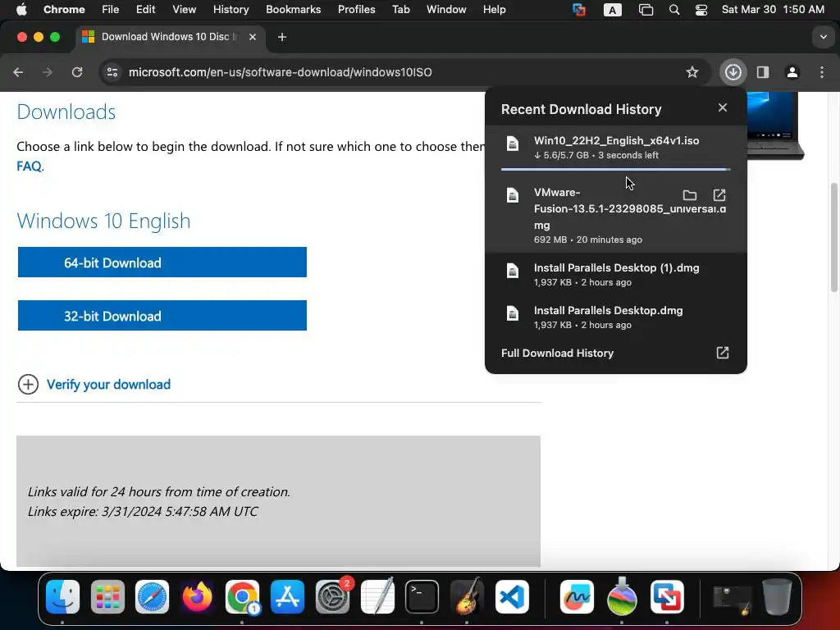
Task: Show VMware Fusion dmg in Finder folder
Action: (x=689, y=195)
